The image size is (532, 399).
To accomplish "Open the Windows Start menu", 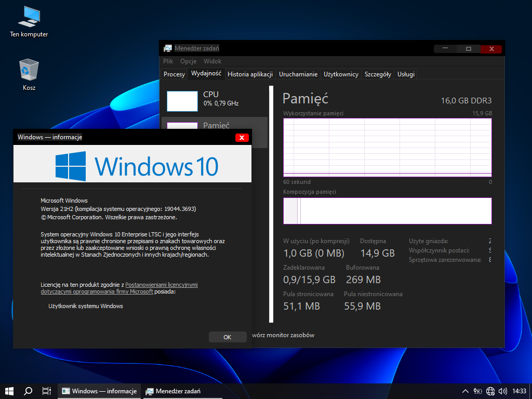I will [9, 391].
